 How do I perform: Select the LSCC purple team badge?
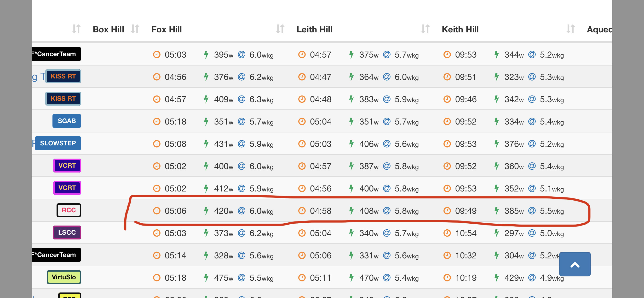pos(67,232)
